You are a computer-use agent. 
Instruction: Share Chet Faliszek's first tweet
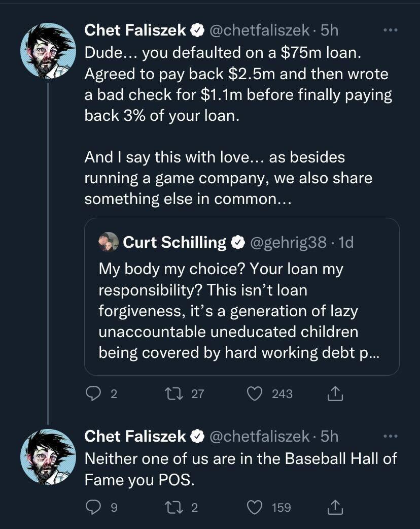pos(335,393)
